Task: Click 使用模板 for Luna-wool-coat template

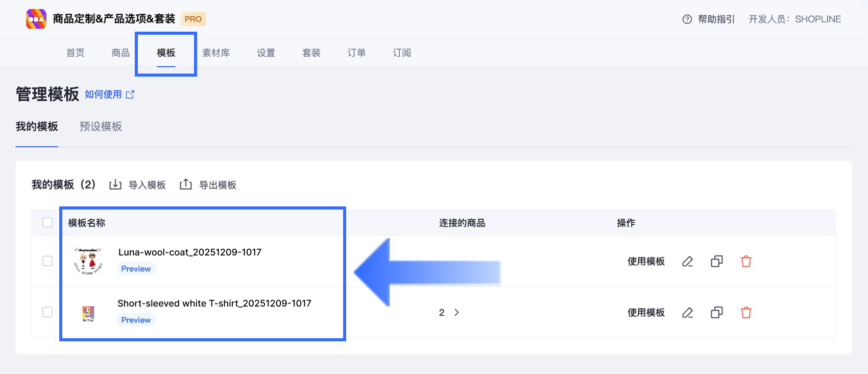Action: click(x=646, y=262)
